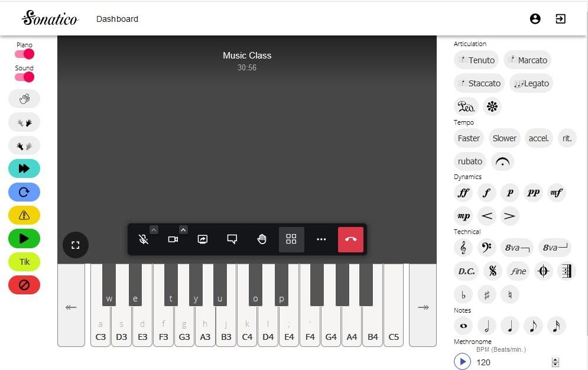Click the logout icon
The height and width of the screenshot is (370, 588).
tap(561, 19)
